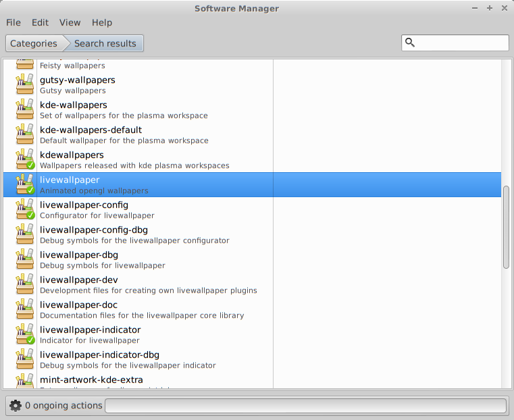
Task: Click the ongoing actions progress bar
Action: coord(305,406)
